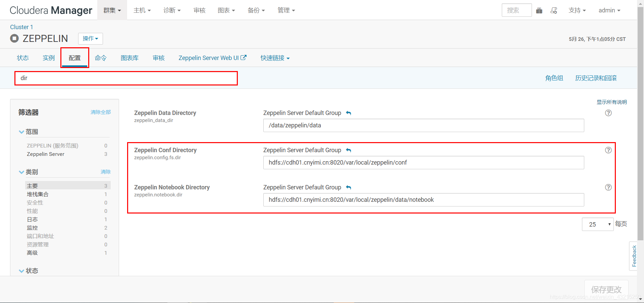The height and width of the screenshot is (303, 644).
Task: Select the 端口和地址 category filter
Action: coord(67,236)
